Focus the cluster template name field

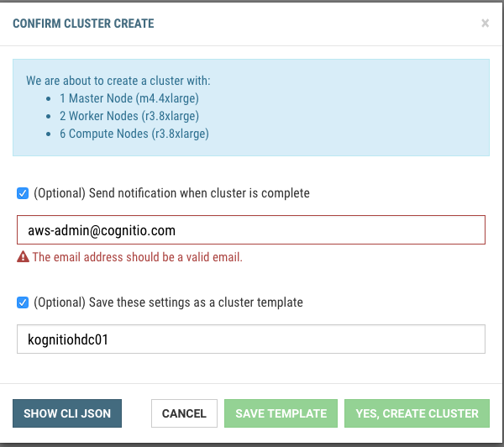point(251,339)
